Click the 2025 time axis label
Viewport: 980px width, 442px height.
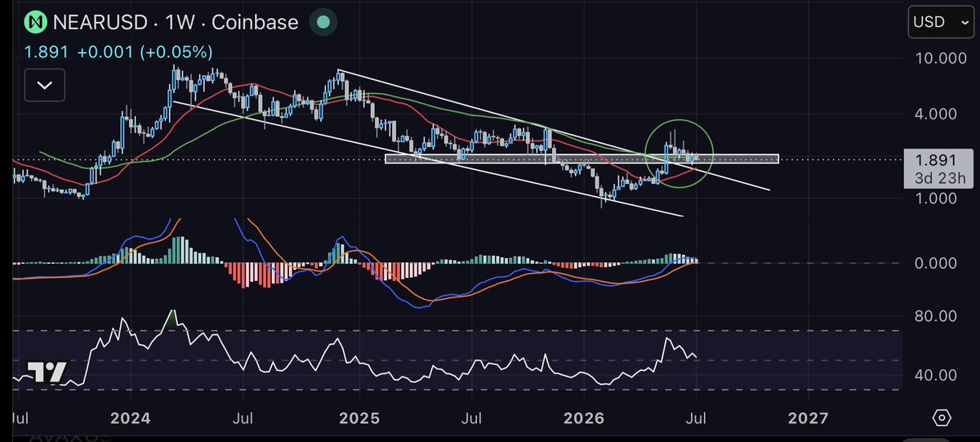[359, 418]
